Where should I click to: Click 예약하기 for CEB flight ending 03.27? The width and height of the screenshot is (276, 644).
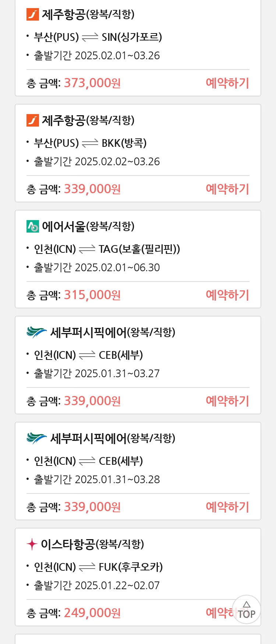click(x=227, y=401)
